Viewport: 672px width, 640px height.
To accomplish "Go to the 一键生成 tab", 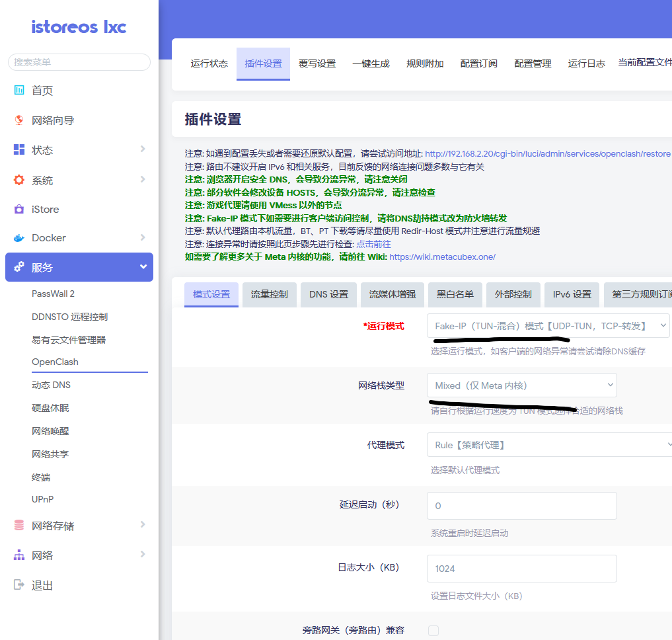I will coord(371,64).
